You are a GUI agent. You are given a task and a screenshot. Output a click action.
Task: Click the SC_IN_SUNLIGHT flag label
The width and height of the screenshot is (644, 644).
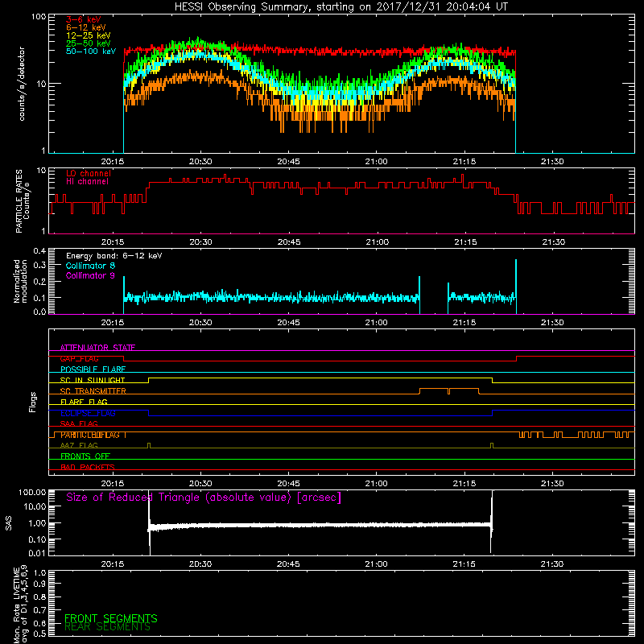pos(93,380)
